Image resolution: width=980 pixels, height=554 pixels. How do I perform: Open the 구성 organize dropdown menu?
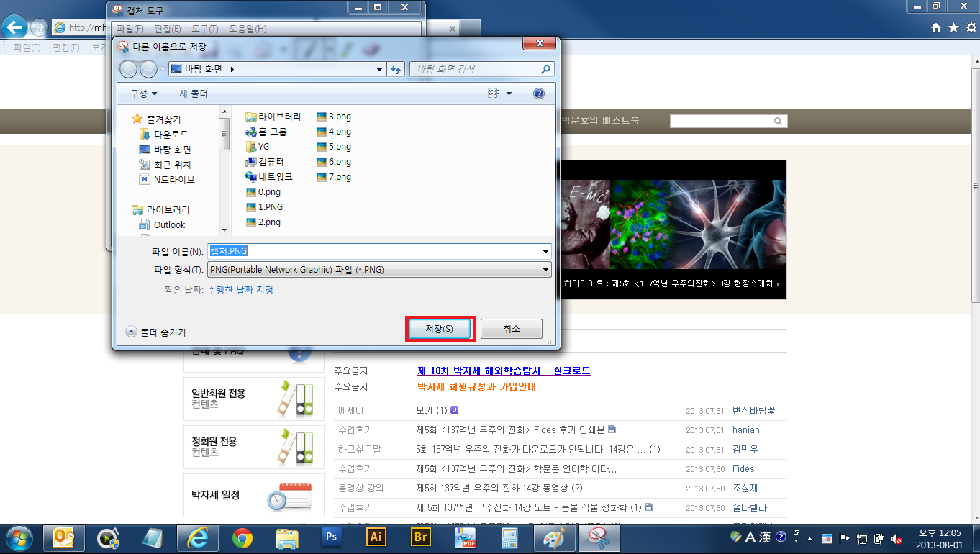point(143,94)
